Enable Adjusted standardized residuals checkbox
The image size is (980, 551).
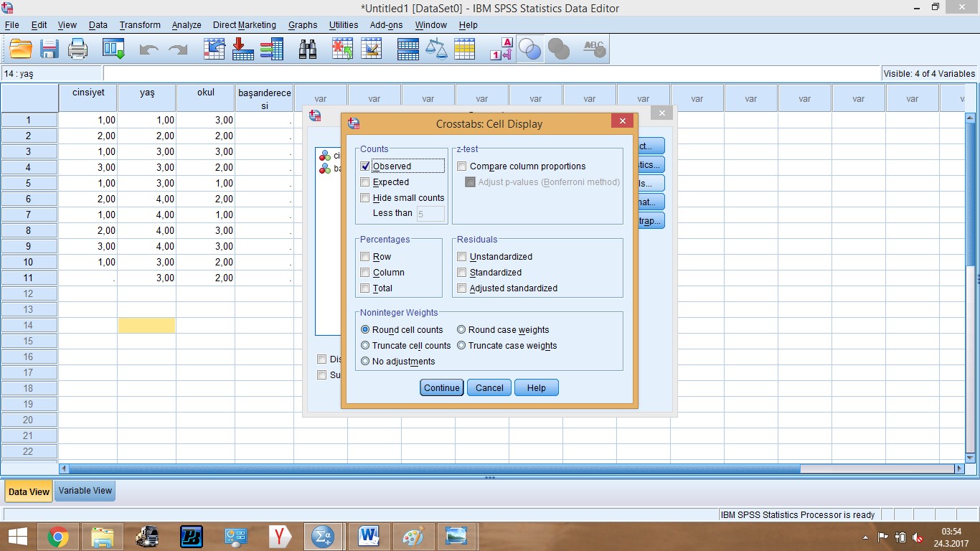point(462,288)
